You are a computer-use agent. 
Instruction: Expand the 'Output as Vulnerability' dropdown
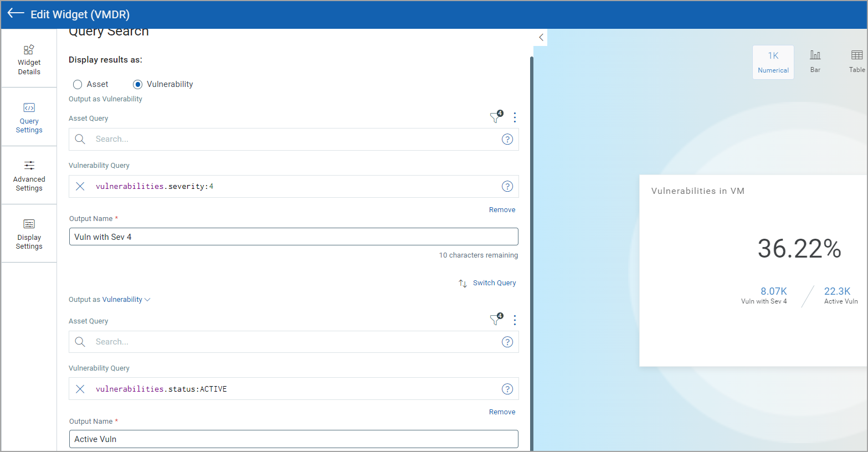(126, 300)
